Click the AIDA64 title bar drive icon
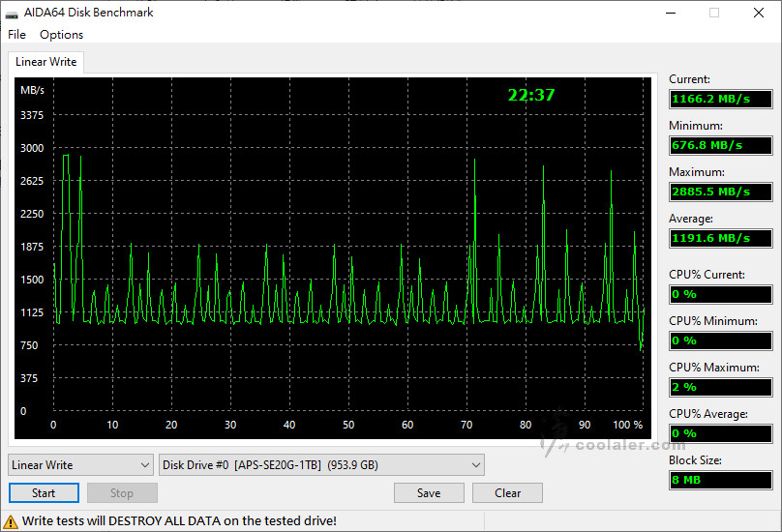The height and width of the screenshot is (532, 782). 12,14
